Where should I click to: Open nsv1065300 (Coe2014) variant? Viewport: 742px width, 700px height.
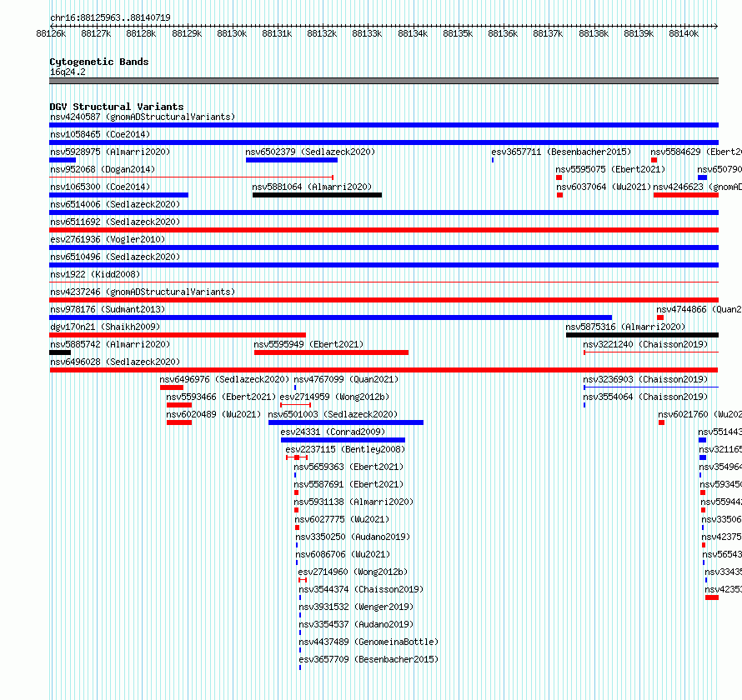point(100,187)
